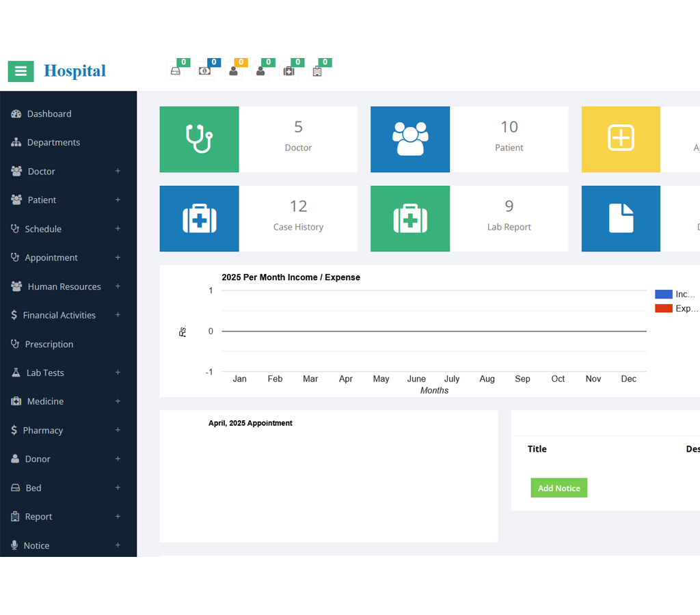This screenshot has width=700, height=615.
Task: Open the Case History tile showing 12
Action: [x=258, y=219]
